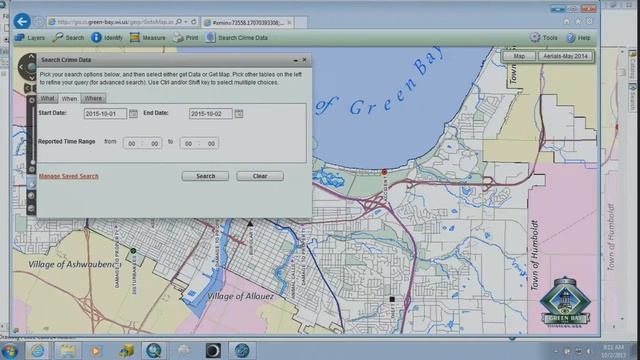Open the media player taskbar icon
Image resolution: width=640 pixels, height=360 pixels.
[x=96, y=351]
